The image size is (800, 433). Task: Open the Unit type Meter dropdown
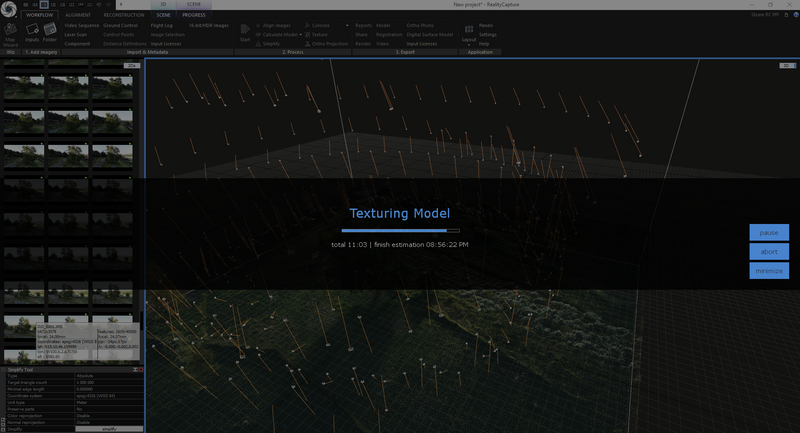[x=109, y=402]
